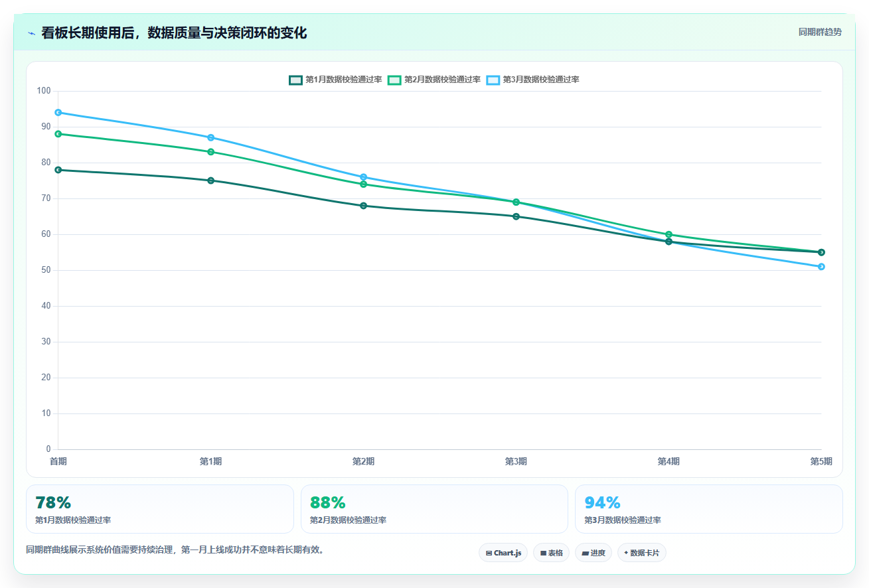Click the 进度 tag button
Image resolution: width=869 pixels, height=588 pixels.
tap(593, 553)
